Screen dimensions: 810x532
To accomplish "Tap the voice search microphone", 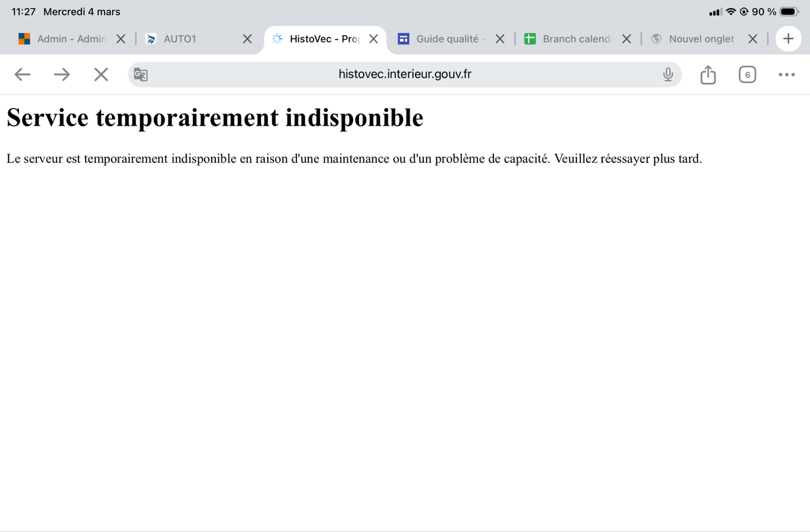I will 668,75.
